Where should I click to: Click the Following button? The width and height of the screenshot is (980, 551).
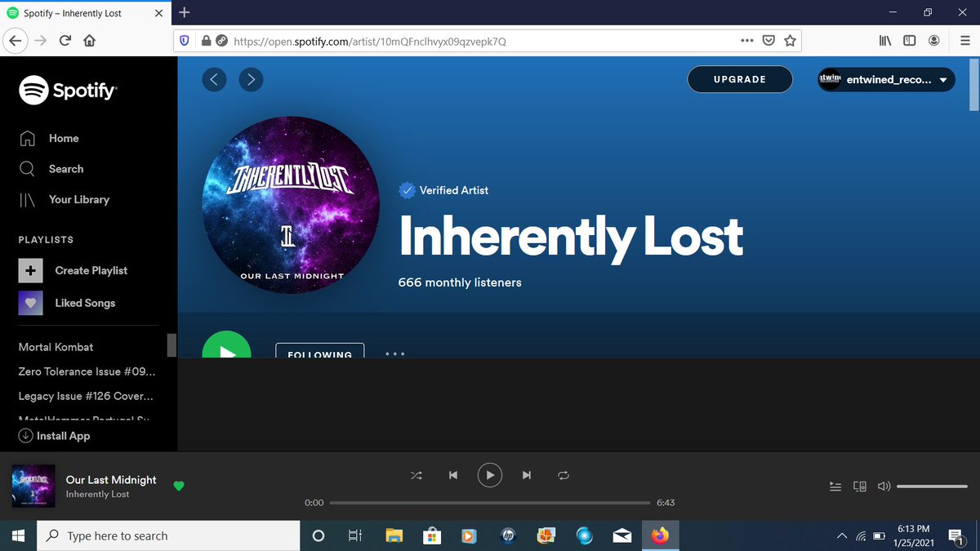tap(319, 354)
